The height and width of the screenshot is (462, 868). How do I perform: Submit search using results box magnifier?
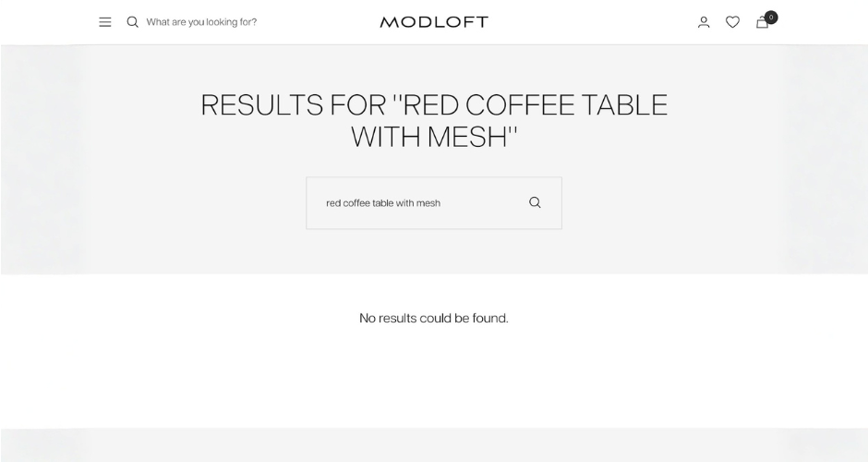pyautogui.click(x=535, y=202)
